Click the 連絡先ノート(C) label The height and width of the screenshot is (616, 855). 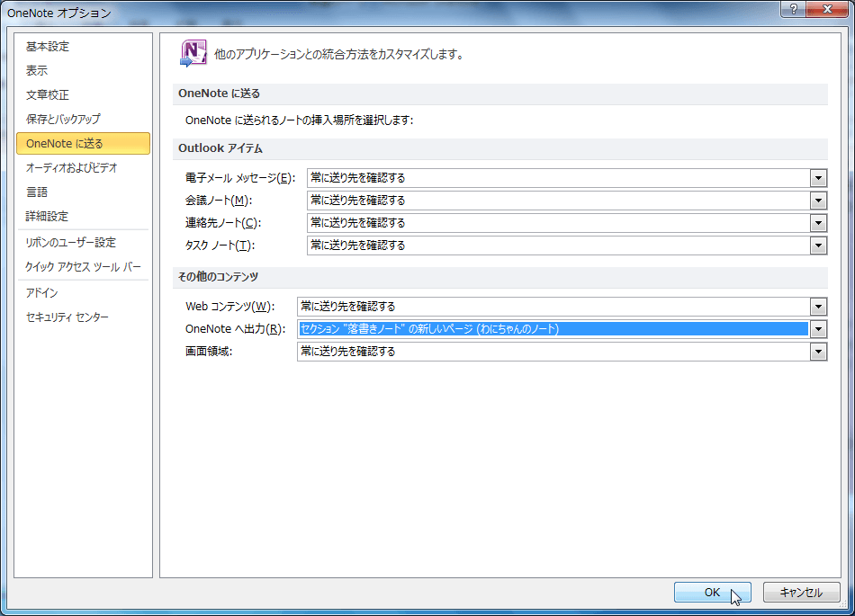click(223, 223)
